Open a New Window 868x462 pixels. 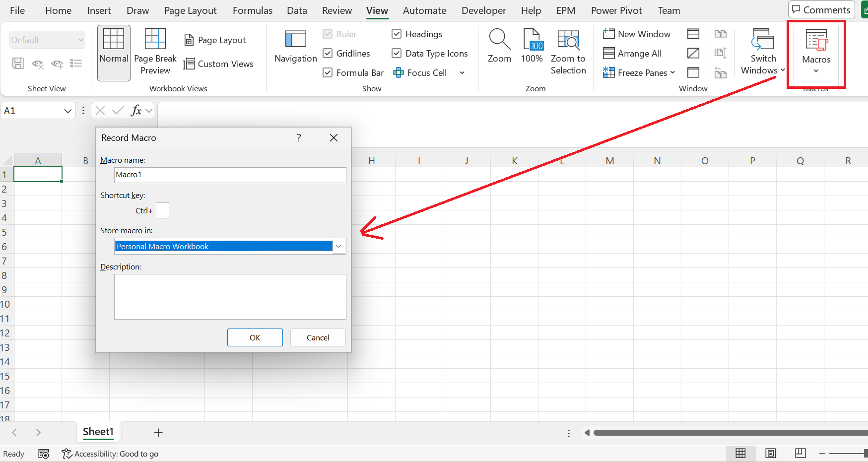[x=637, y=34]
